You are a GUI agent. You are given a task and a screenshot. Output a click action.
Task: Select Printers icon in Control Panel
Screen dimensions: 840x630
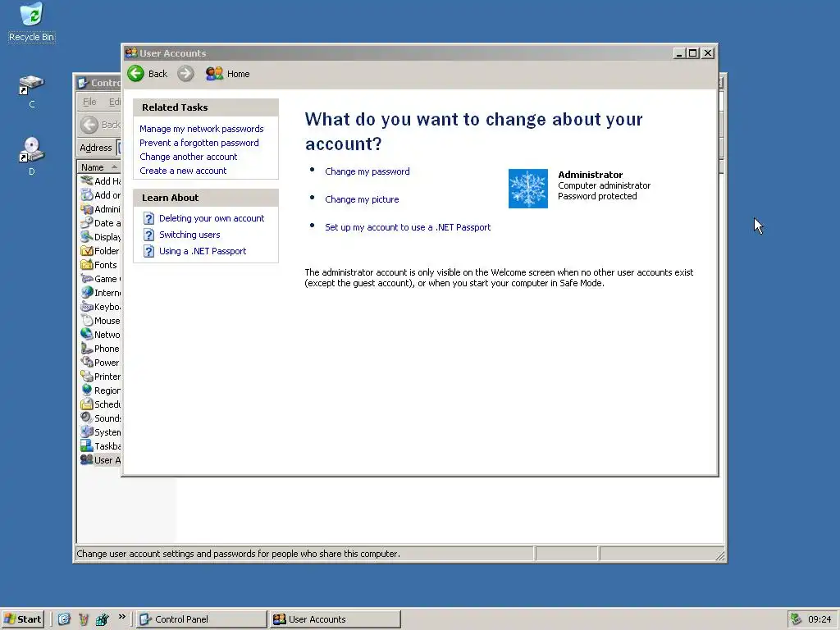click(87, 376)
